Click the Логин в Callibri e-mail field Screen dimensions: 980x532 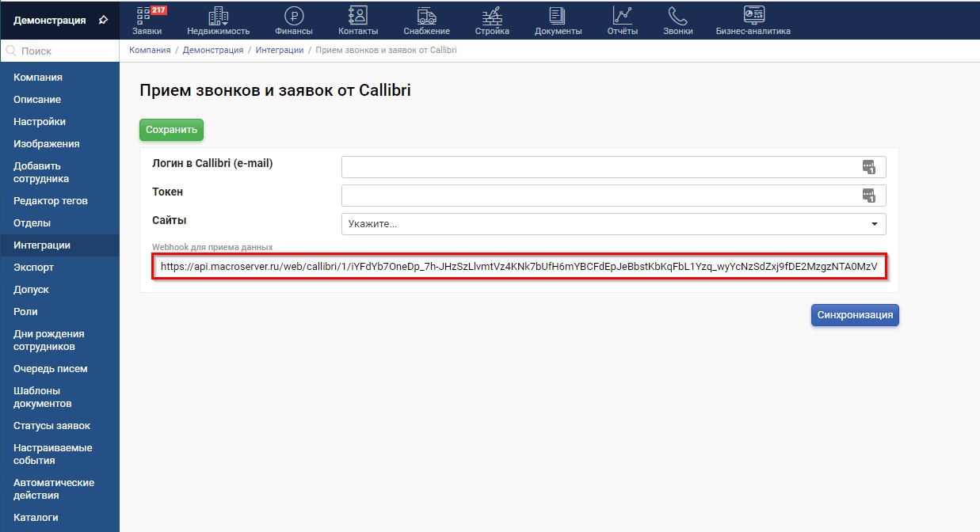[x=602, y=167]
